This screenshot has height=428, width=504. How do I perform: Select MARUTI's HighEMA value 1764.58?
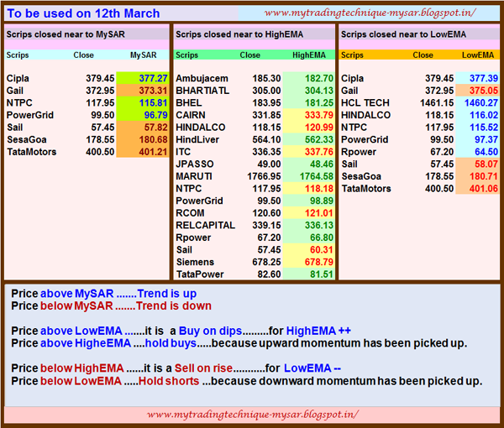pyautogui.click(x=317, y=176)
